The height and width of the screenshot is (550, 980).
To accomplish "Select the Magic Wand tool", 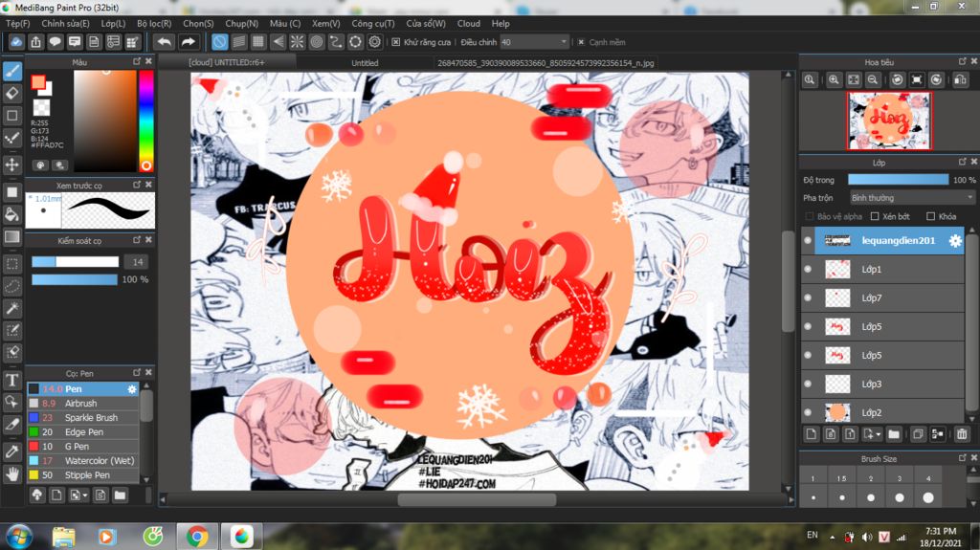I will [12, 308].
